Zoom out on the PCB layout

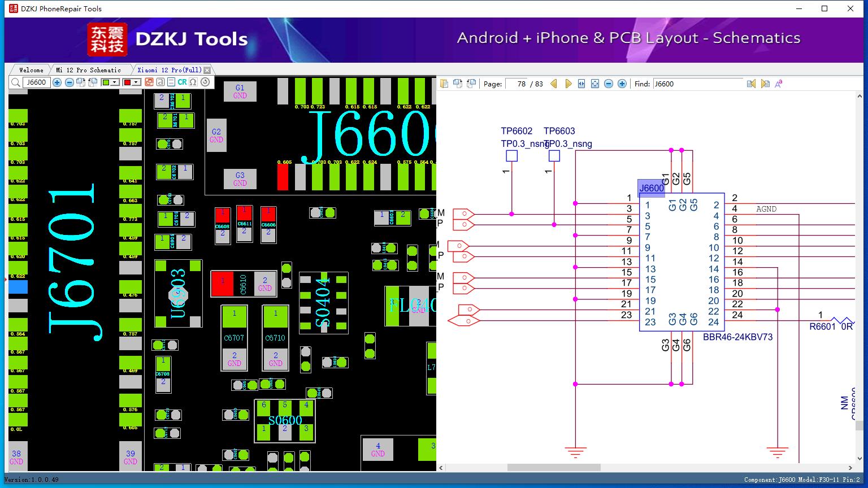coord(69,82)
